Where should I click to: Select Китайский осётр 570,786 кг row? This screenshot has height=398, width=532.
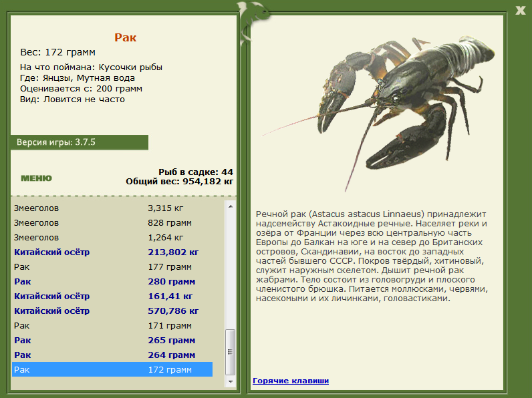(112, 311)
